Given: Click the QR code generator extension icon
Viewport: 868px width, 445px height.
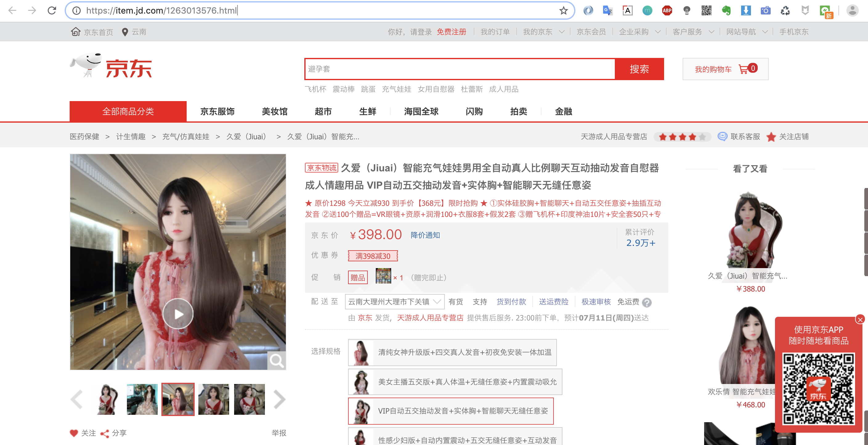Looking at the screenshot, I should [707, 10].
